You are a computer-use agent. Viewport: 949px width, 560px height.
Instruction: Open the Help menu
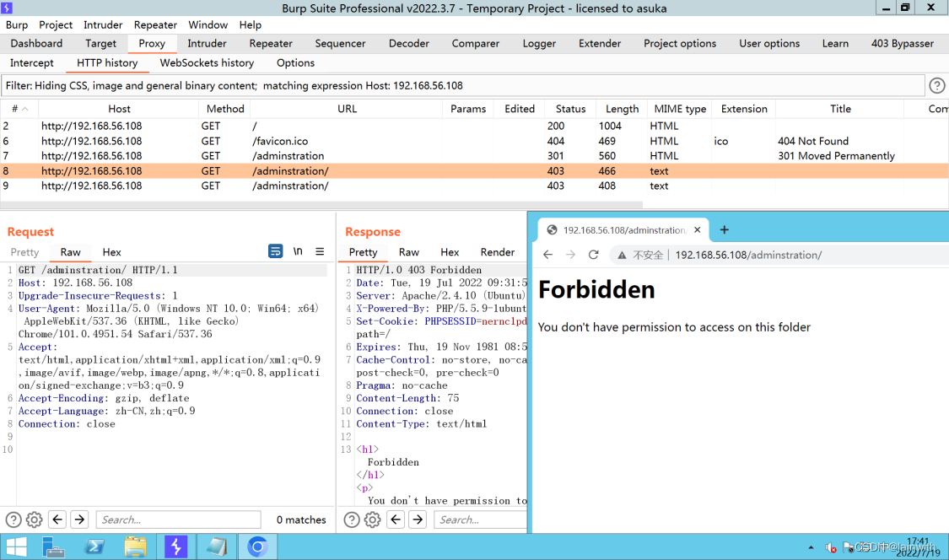pos(250,24)
